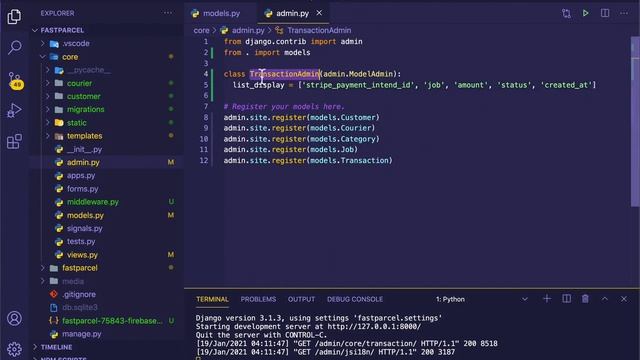Collapse the core folder

coord(70,57)
